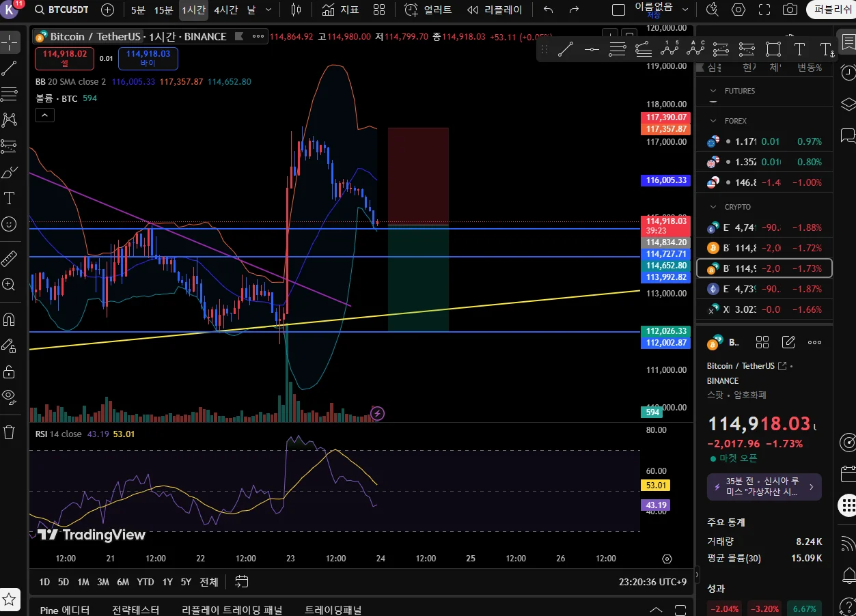Image resolution: width=856 pixels, height=616 pixels.
Task: Open the Fibonacci retracement tools
Action: pos(10,94)
